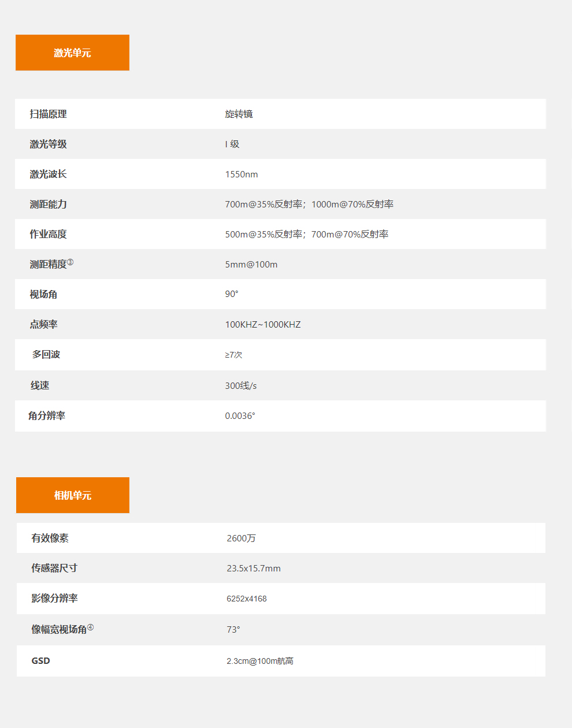The width and height of the screenshot is (572, 728).
Task: Click the 传感器尺寸 label
Action: click(54, 569)
